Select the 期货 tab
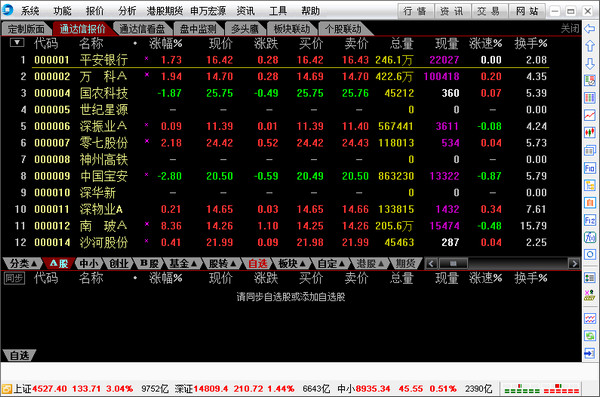 coord(405,263)
